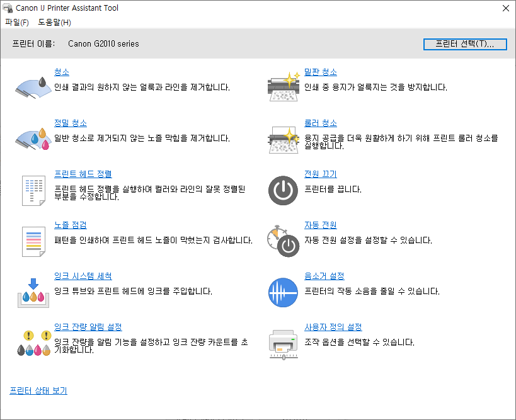
Task: Click the 청소 (Cleaning) print head icon
Action: [x=33, y=87]
